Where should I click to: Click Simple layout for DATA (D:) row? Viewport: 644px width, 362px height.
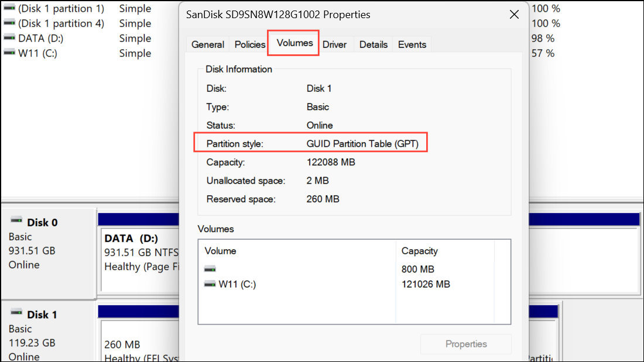coord(135,38)
